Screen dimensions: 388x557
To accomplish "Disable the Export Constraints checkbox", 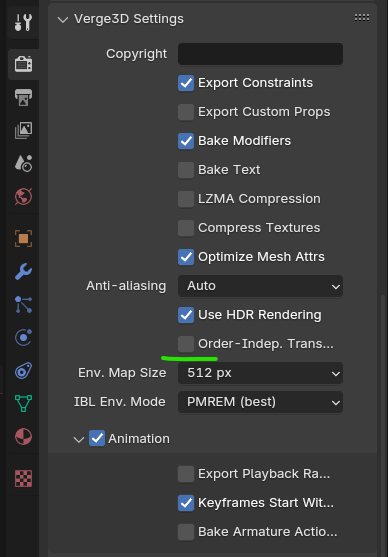I will point(186,83).
